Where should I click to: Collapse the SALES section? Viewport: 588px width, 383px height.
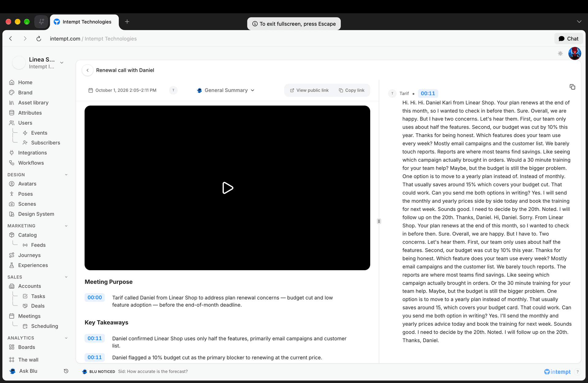[66, 277]
